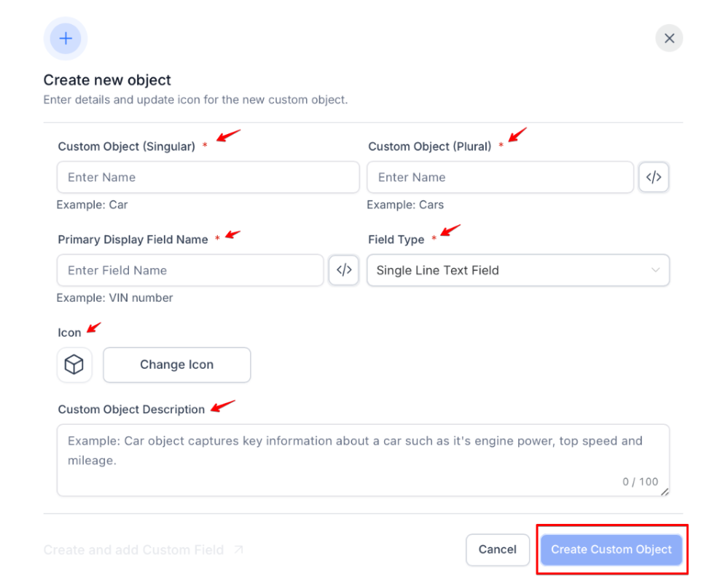Click the chevron in Single Line Text Field

pos(655,270)
